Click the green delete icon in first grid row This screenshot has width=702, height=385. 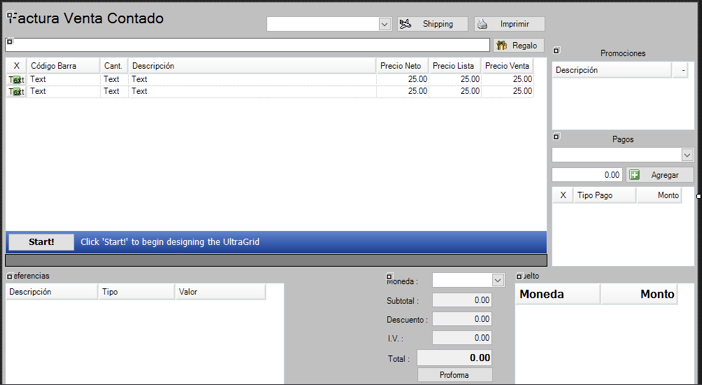[17, 80]
